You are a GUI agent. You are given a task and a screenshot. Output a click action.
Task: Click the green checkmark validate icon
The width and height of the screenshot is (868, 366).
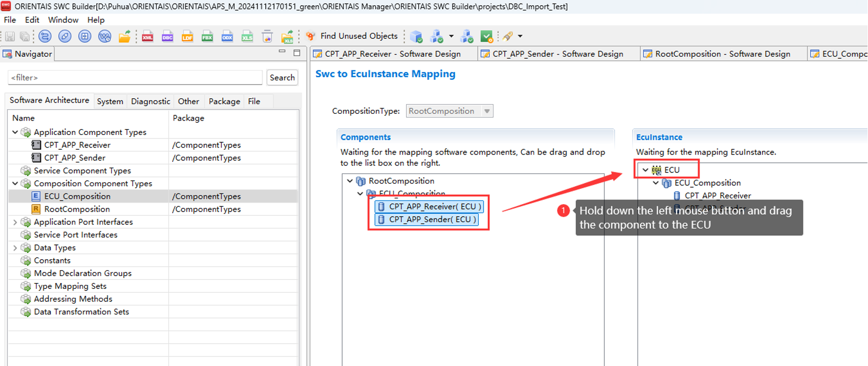pyautogui.click(x=486, y=36)
